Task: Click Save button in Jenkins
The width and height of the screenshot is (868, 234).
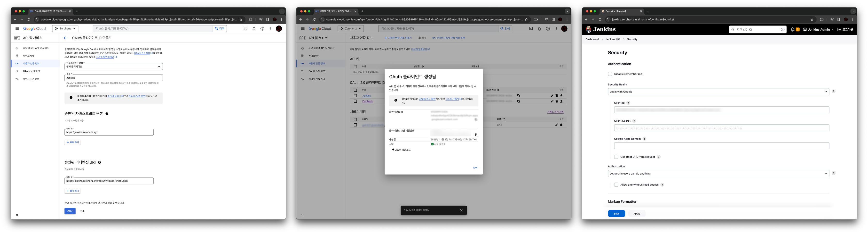Action: point(616,214)
